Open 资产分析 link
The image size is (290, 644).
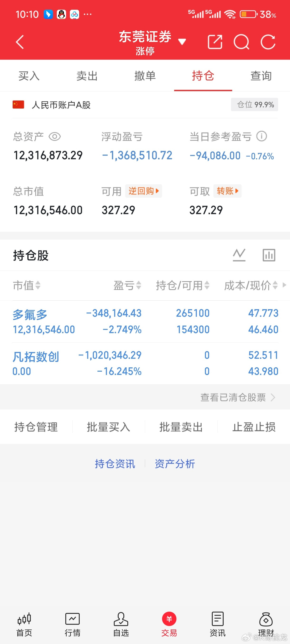[175, 464]
